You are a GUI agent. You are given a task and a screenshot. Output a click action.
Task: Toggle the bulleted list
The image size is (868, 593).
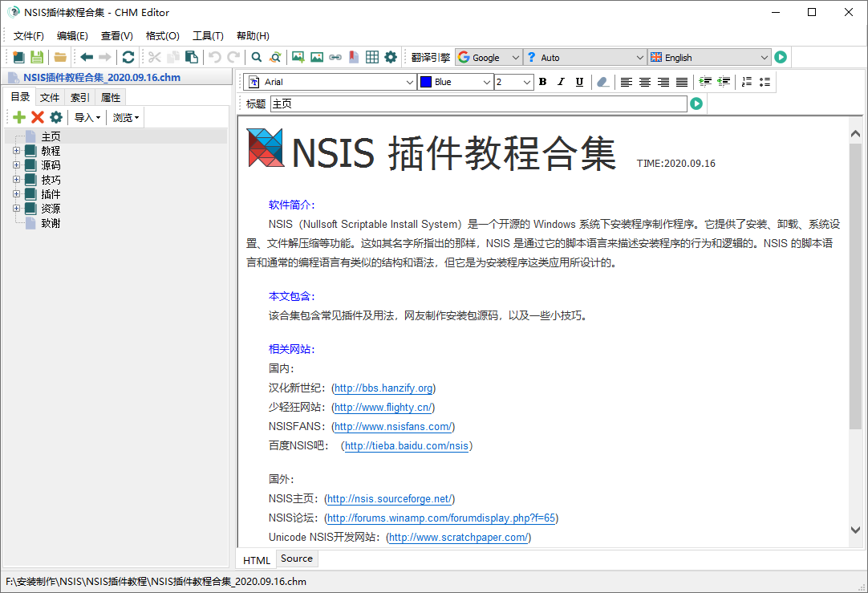pos(765,82)
